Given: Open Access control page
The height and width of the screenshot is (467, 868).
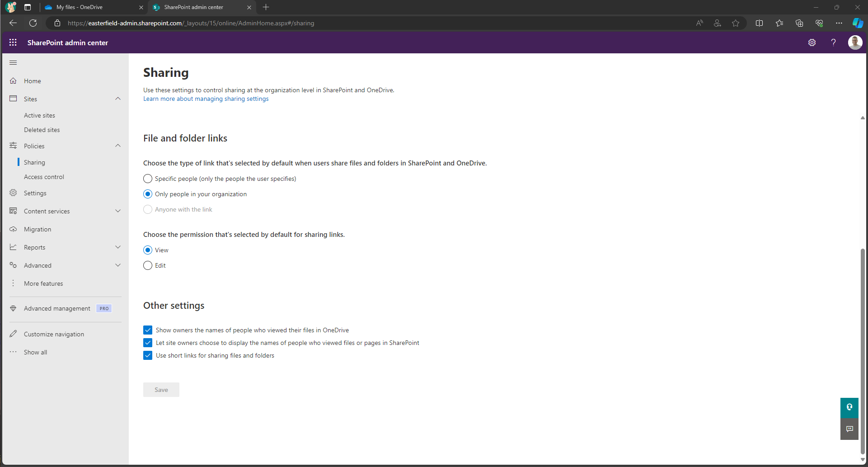Looking at the screenshot, I should 44,177.
